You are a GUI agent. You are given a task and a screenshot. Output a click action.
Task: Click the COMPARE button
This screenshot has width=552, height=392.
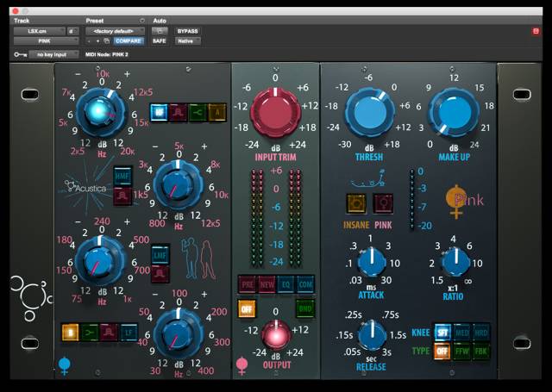[x=129, y=41]
